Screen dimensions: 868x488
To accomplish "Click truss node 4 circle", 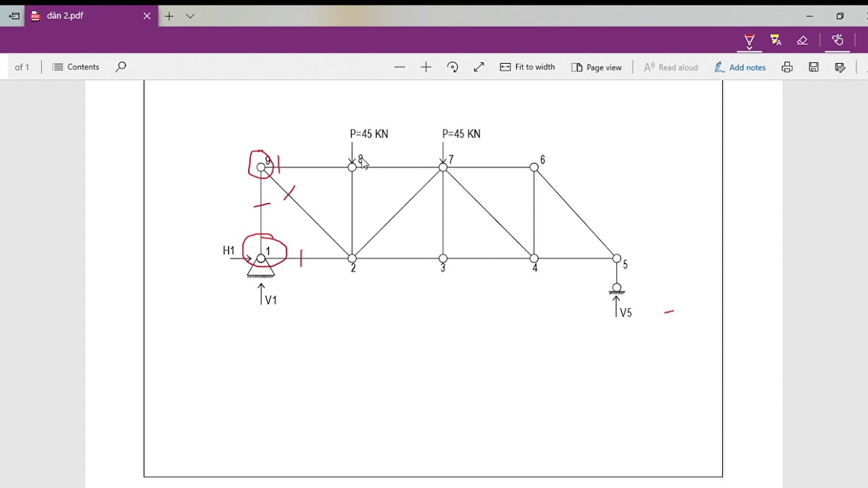I will (534, 258).
